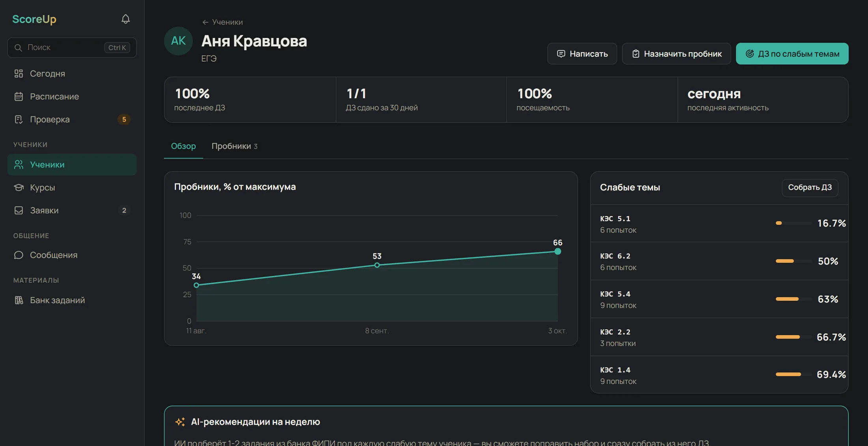Image resolution: width=868 pixels, height=446 pixels.
Task: Switch to Пробники tab
Action: coord(234,146)
